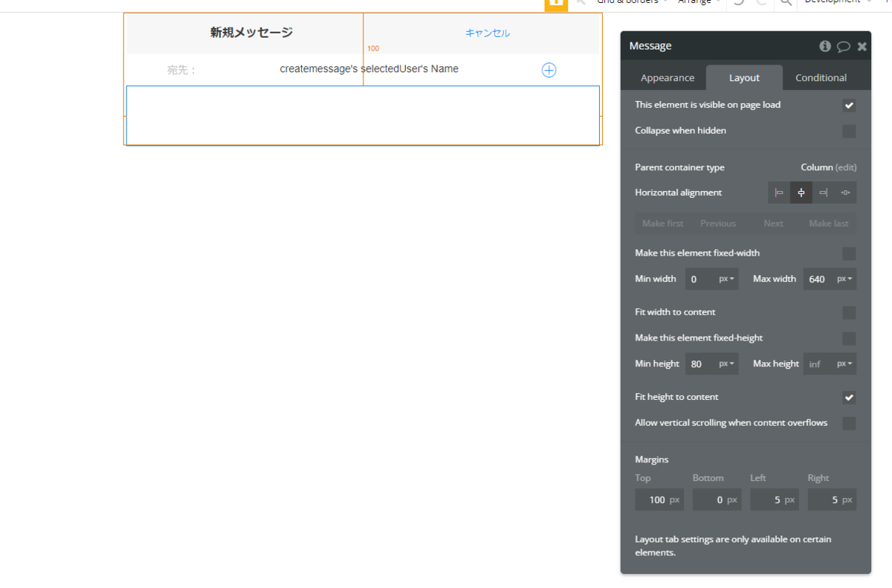
Task: Select the 宛先： label on canvas
Action: tap(182, 70)
